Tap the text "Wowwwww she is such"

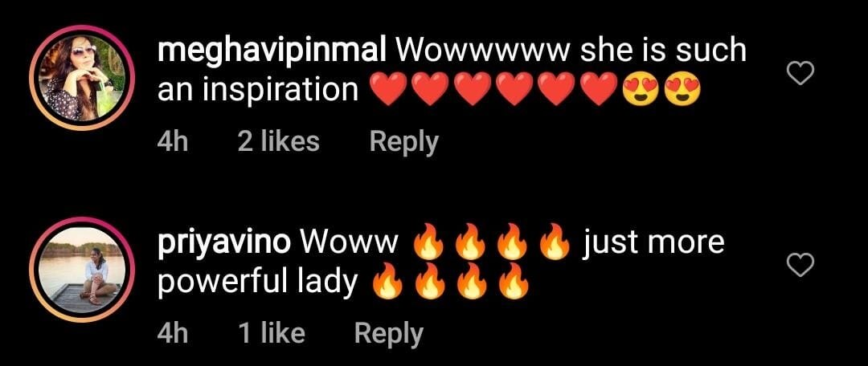pyautogui.click(x=570, y=51)
